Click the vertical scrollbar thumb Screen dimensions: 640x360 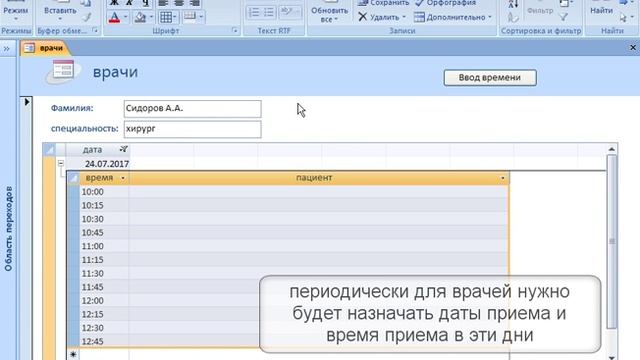pyautogui.click(x=611, y=241)
